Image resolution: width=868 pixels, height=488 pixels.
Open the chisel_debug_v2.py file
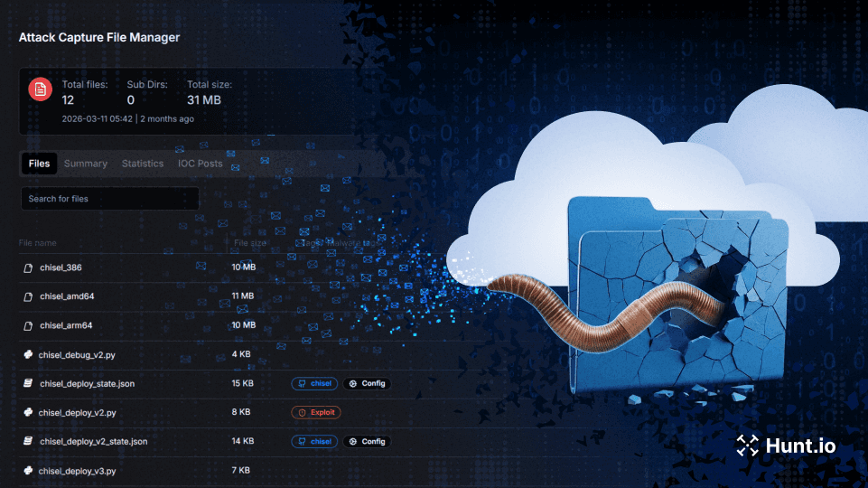(77, 355)
